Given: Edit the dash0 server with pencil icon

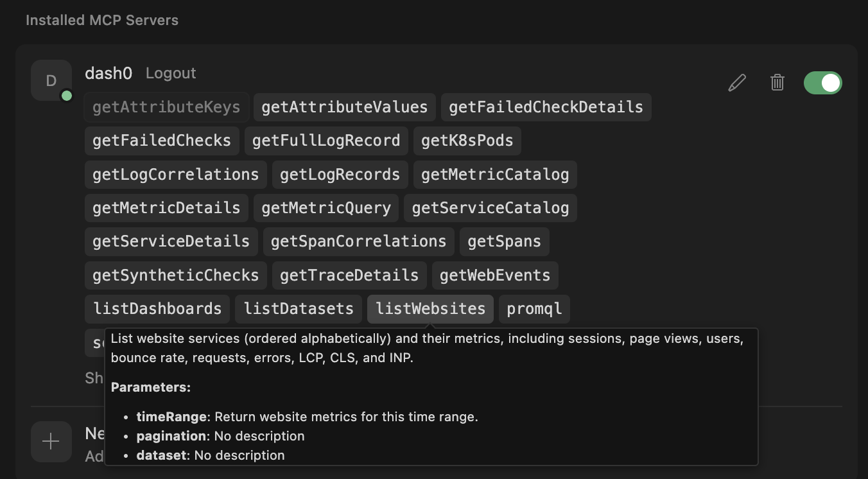Looking at the screenshot, I should [x=737, y=83].
